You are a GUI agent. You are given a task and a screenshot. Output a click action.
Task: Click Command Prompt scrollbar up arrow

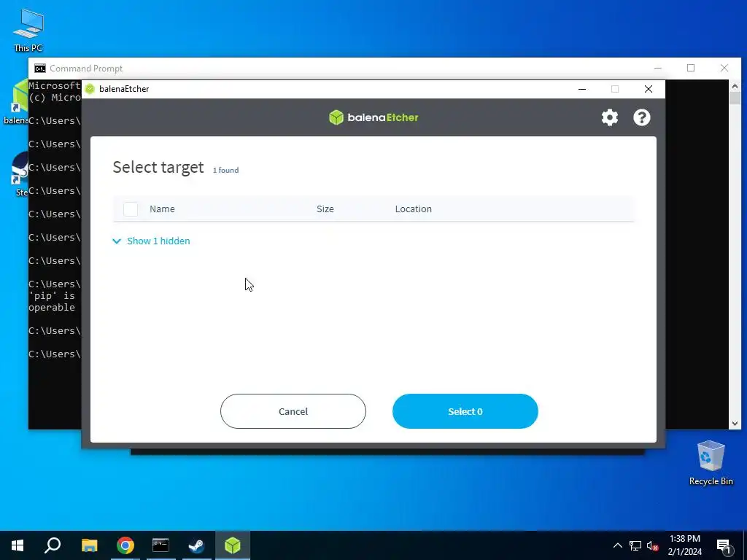click(x=735, y=86)
